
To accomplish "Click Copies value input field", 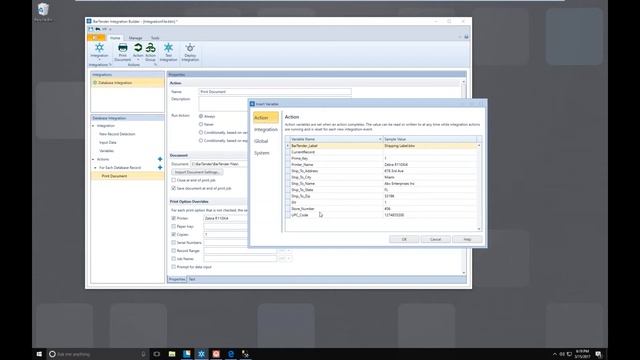I will click(x=226, y=235).
